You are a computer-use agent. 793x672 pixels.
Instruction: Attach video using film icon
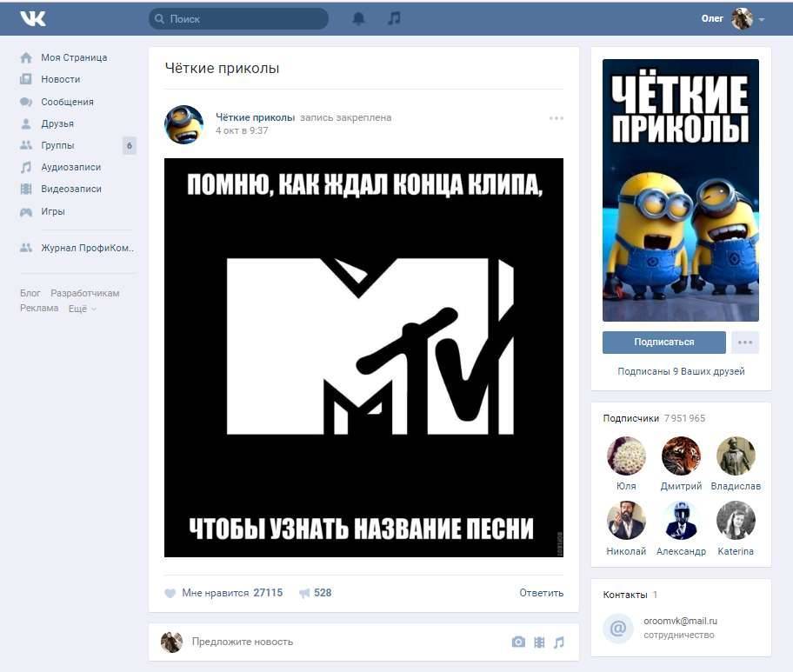pos(539,642)
